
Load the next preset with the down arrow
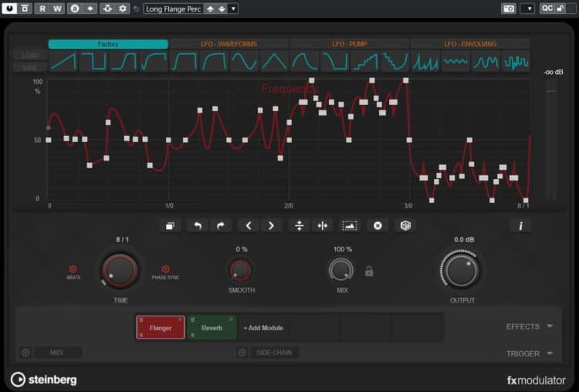222,8
